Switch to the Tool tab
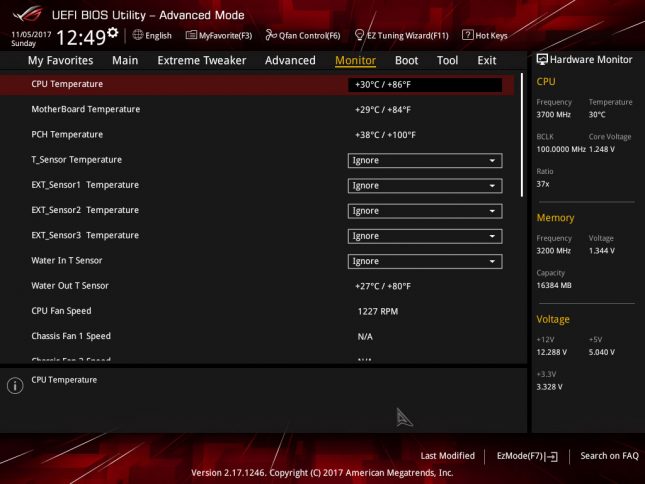This screenshot has width=645, height=484. [x=448, y=60]
